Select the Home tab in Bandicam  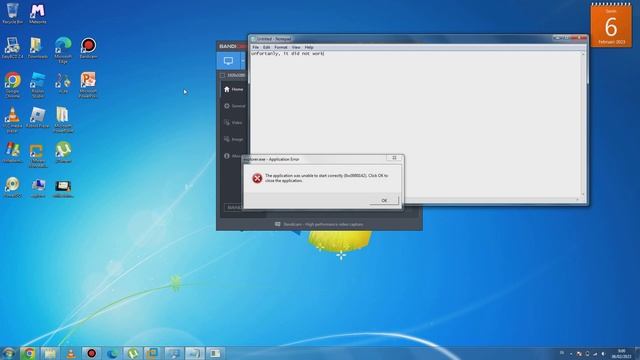(x=233, y=89)
